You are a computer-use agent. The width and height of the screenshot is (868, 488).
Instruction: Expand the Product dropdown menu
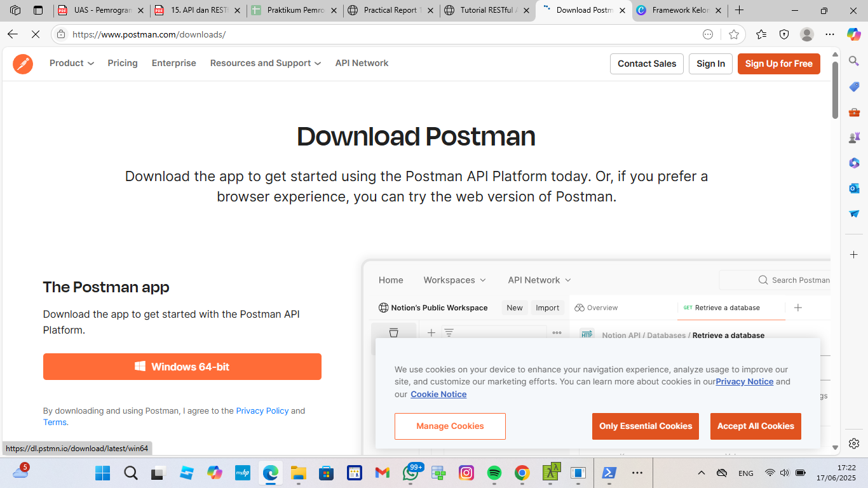pos(72,64)
